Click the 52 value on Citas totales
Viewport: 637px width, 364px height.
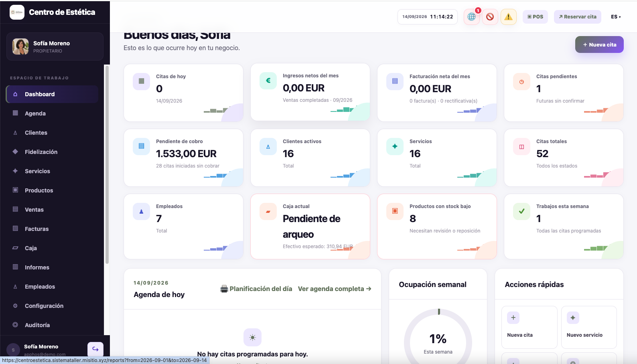[542, 154]
